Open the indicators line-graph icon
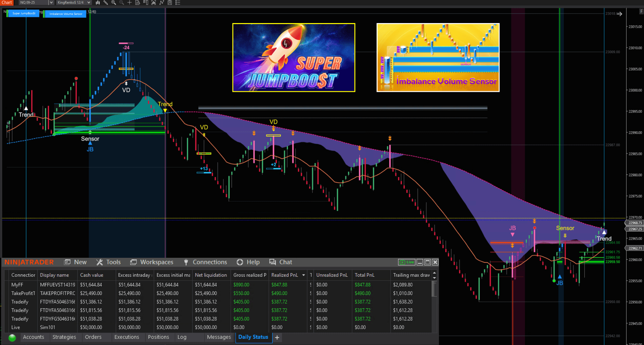This screenshot has width=644, height=345. coord(162,3)
